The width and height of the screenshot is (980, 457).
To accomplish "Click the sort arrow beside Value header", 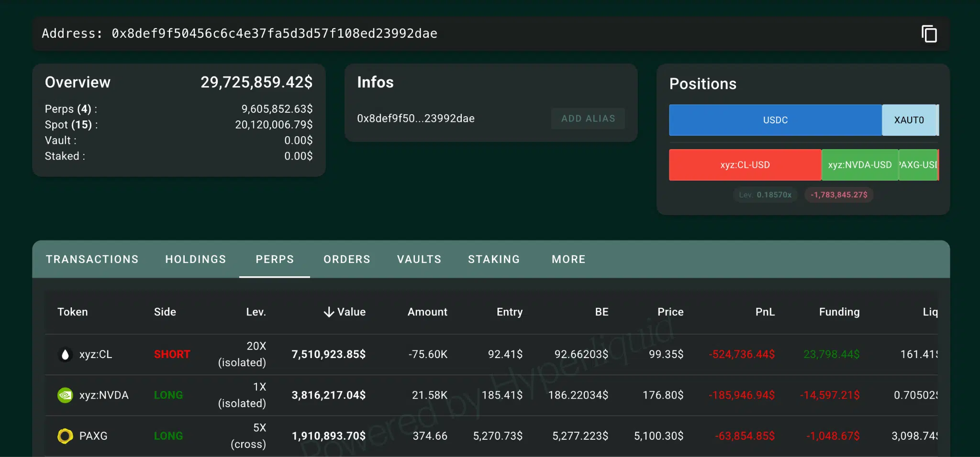I will 329,312.
